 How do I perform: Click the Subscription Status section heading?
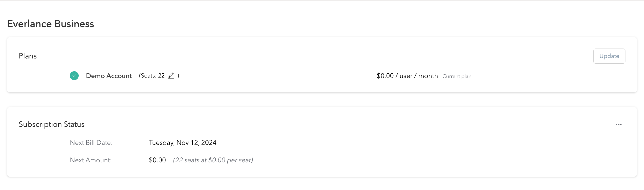51,124
